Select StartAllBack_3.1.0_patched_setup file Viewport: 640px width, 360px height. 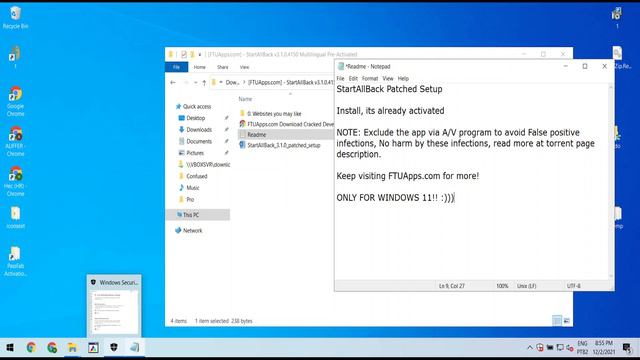click(280, 145)
